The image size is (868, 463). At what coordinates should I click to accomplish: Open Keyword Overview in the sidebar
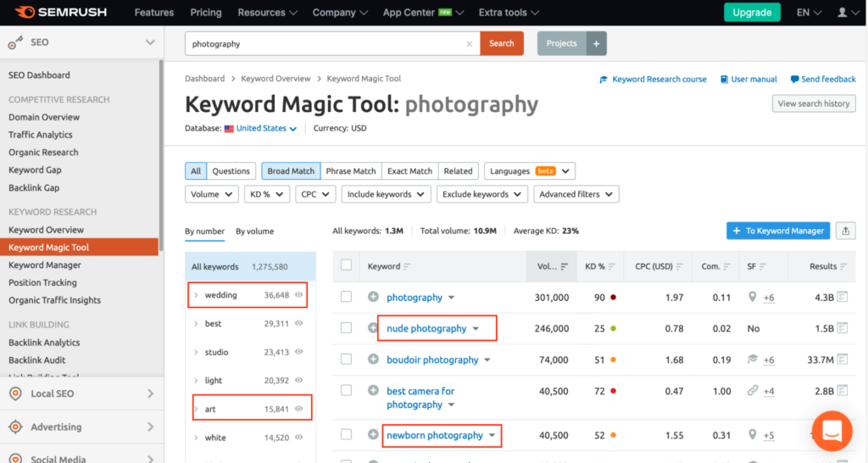pyautogui.click(x=46, y=230)
